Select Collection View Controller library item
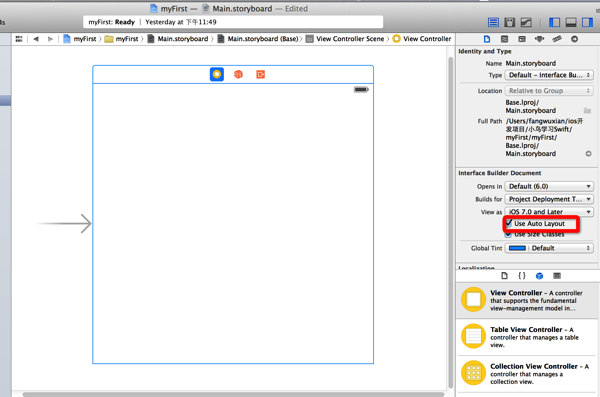 coord(527,373)
